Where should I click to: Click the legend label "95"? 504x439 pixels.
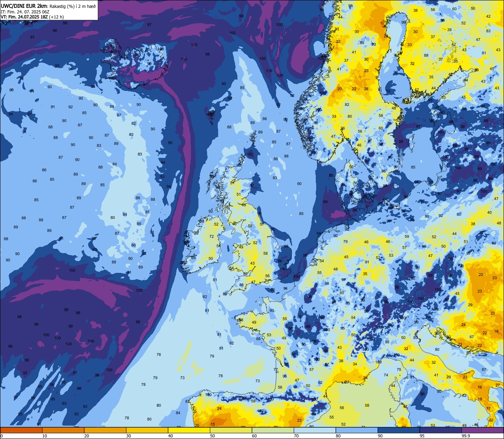tap(422, 436)
